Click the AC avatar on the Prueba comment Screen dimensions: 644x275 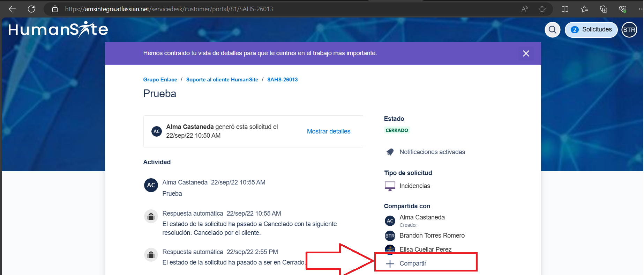(151, 185)
